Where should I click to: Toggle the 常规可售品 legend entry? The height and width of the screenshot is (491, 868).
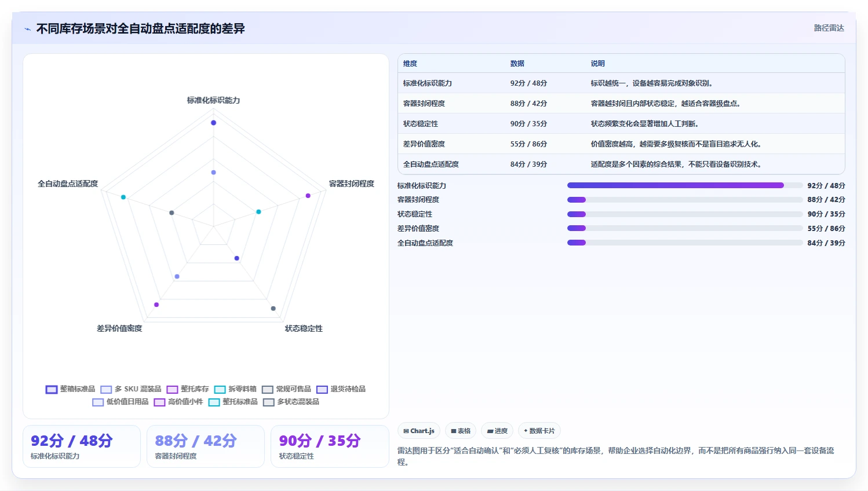[286, 389]
